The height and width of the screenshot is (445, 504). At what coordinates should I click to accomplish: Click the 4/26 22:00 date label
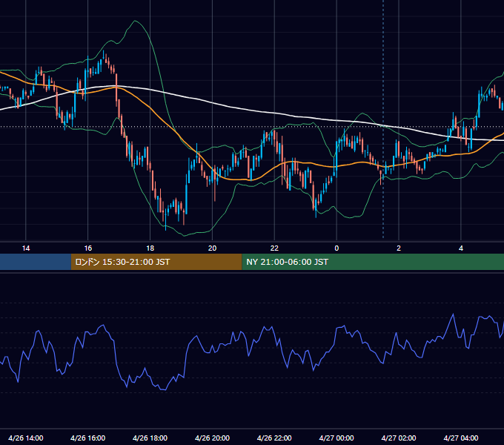[274, 438]
